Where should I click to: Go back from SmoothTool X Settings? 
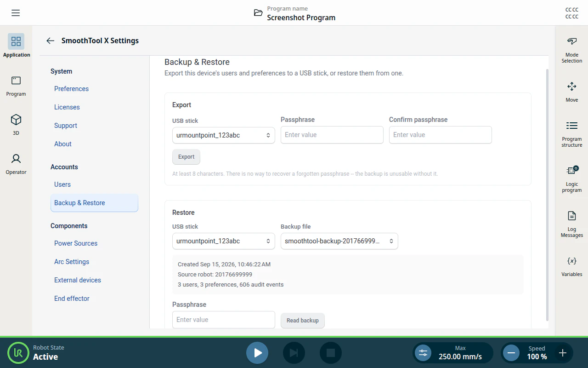(x=51, y=40)
